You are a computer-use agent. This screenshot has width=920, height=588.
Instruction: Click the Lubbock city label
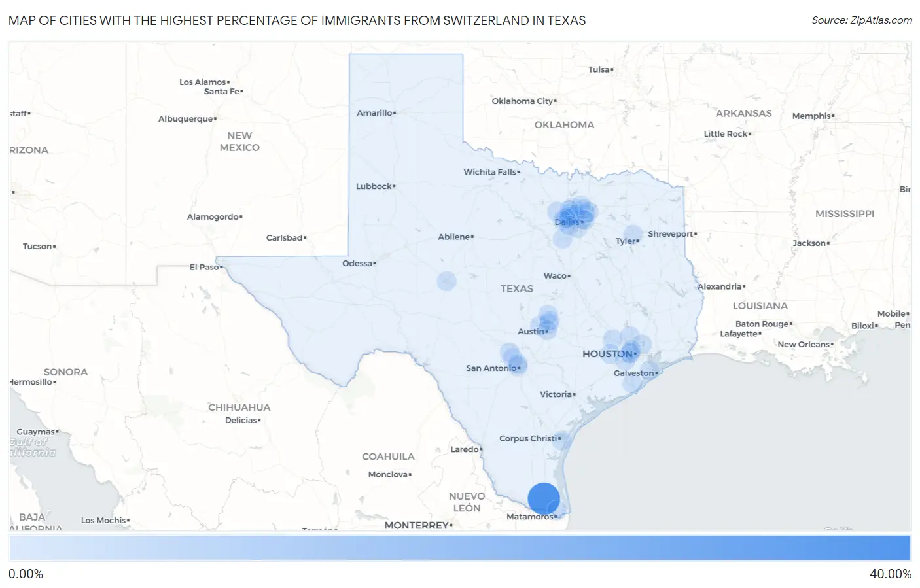pyautogui.click(x=374, y=186)
